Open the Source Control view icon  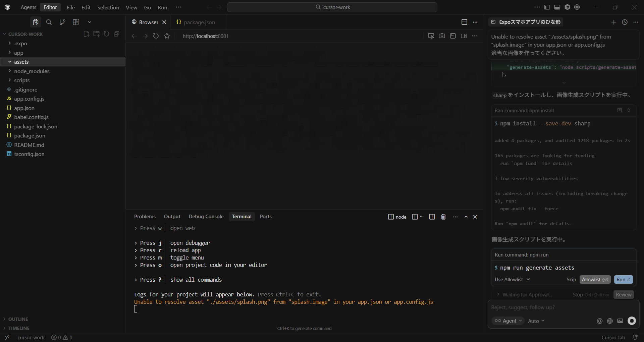tap(62, 22)
